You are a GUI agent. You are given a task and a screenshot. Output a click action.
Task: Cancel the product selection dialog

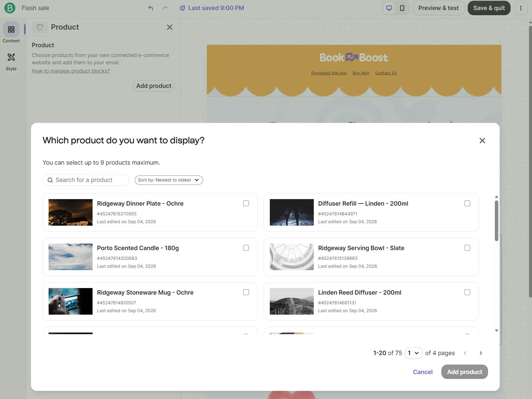pyautogui.click(x=423, y=372)
